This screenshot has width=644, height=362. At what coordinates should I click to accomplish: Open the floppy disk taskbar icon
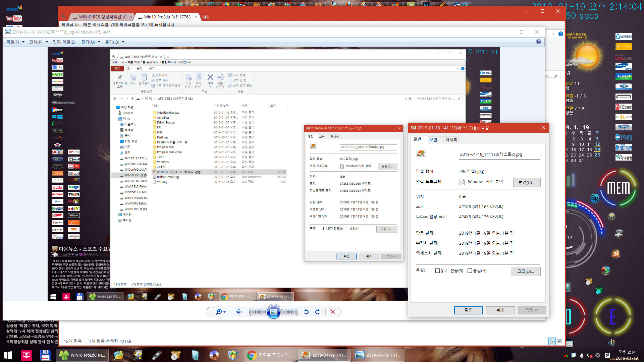pyautogui.click(x=45, y=355)
